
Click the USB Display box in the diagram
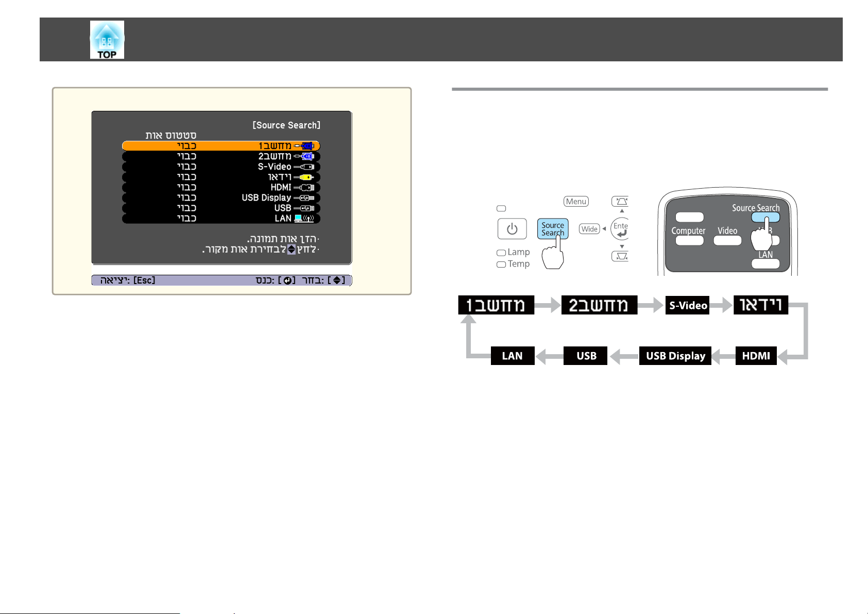675,356
